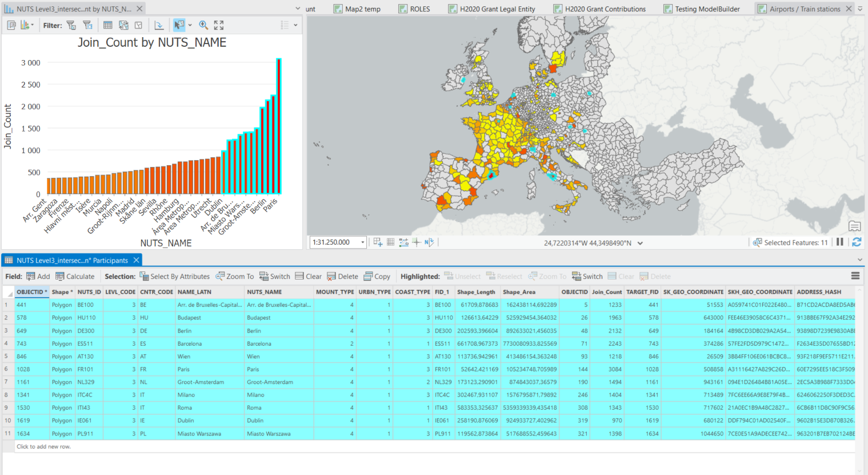
Task: Activate the chart zoom tool
Action: click(203, 25)
